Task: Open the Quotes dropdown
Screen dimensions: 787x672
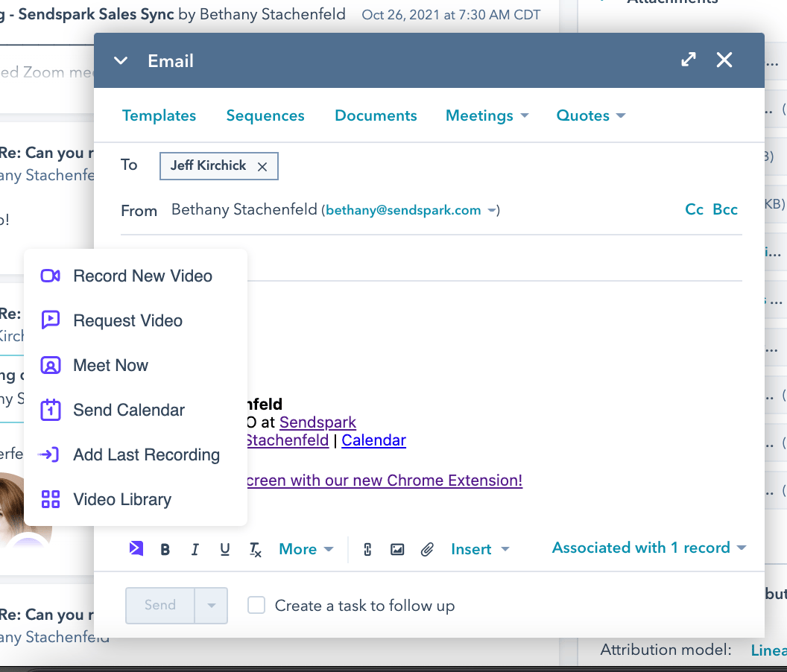Action: point(591,115)
